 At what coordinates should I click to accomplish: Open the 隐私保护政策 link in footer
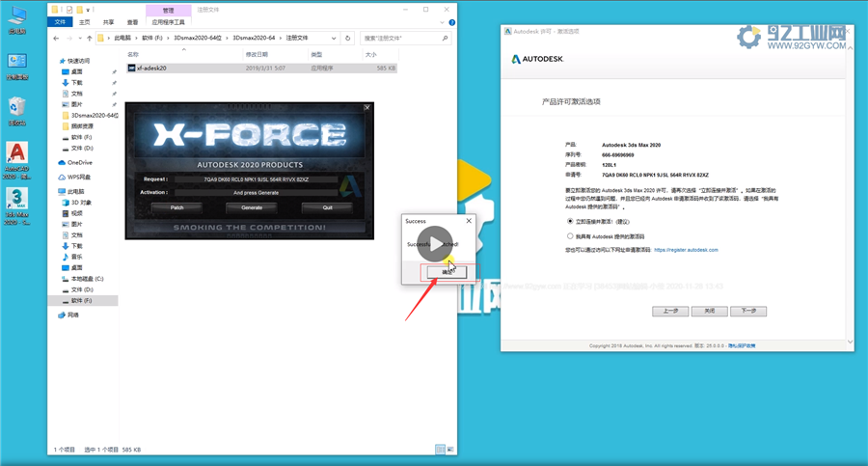tap(742, 345)
